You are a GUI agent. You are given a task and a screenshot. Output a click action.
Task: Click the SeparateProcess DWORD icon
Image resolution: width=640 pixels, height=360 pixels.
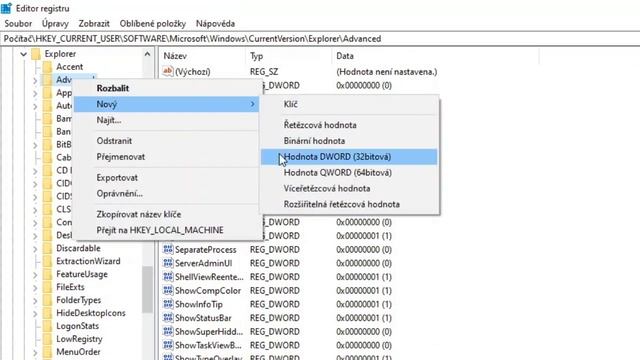pos(168,249)
